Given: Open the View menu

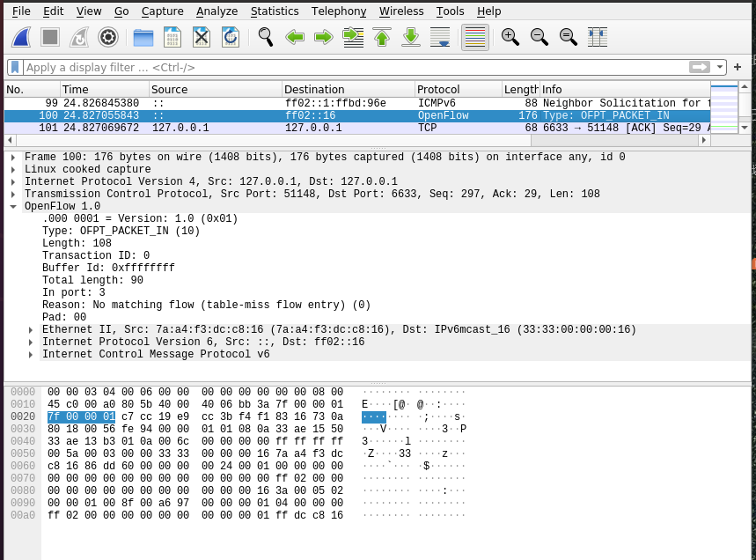Looking at the screenshot, I should pos(89,11).
